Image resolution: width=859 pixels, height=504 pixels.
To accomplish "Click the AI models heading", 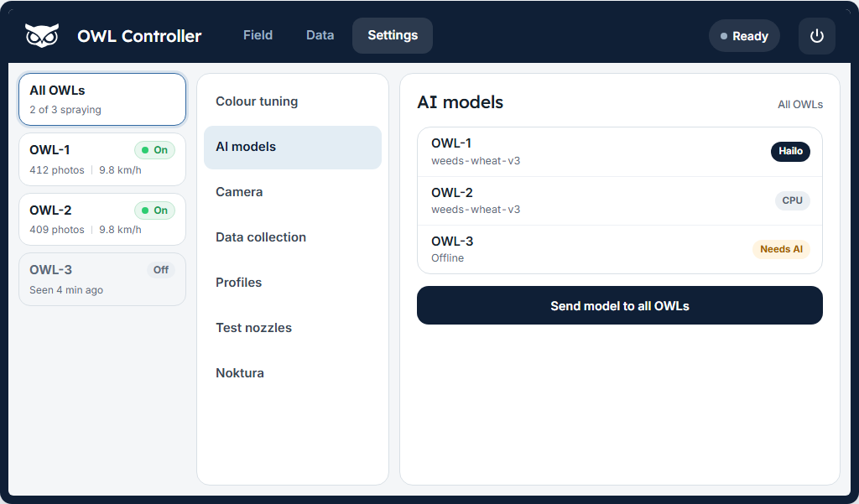I will click(461, 102).
